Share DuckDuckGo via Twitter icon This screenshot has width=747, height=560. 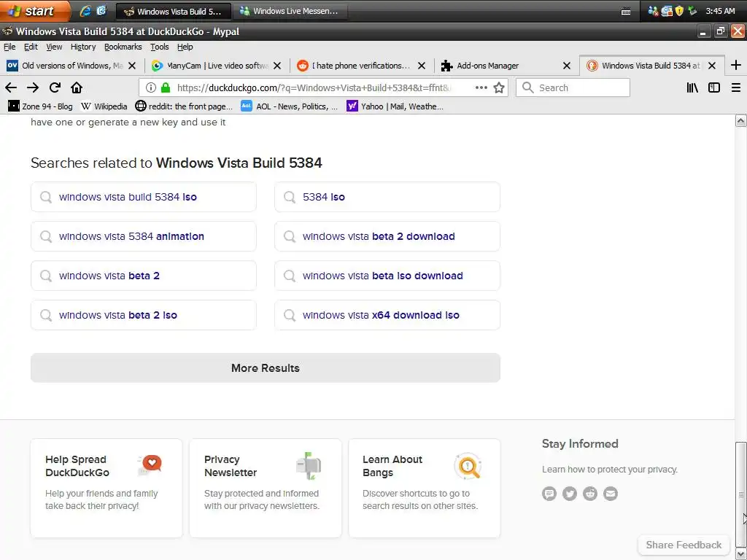(569, 494)
